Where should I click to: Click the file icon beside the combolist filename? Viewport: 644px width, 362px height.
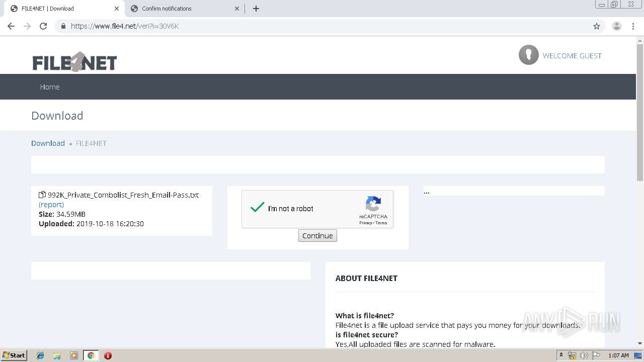point(42,195)
